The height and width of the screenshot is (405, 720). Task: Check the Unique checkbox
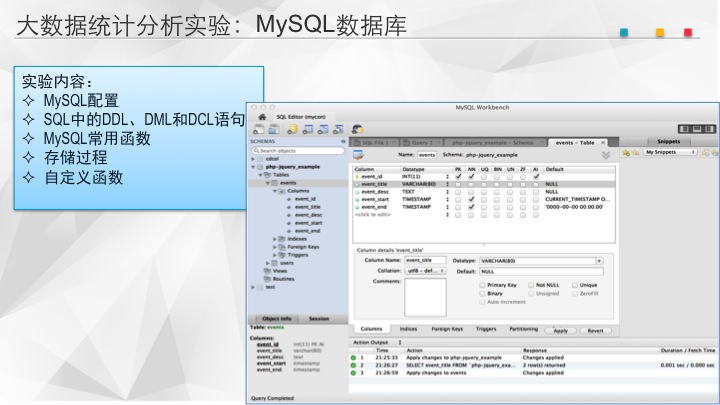click(x=575, y=285)
